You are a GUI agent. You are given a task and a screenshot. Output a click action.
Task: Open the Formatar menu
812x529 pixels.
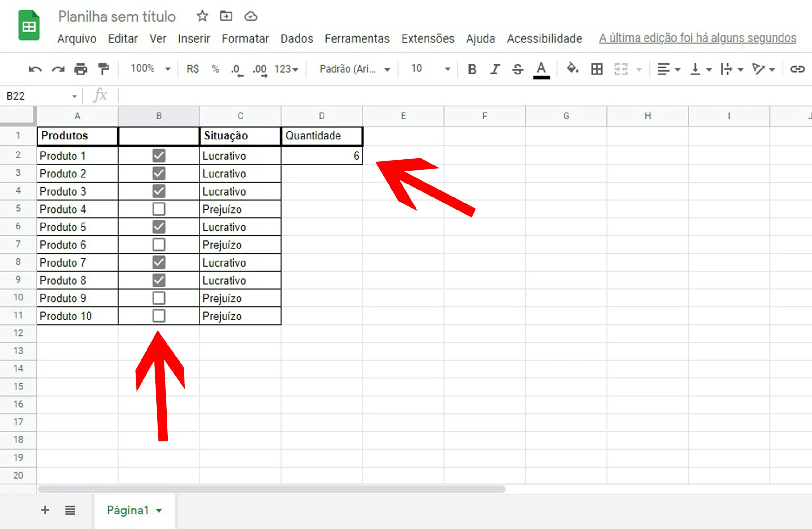[x=245, y=39]
